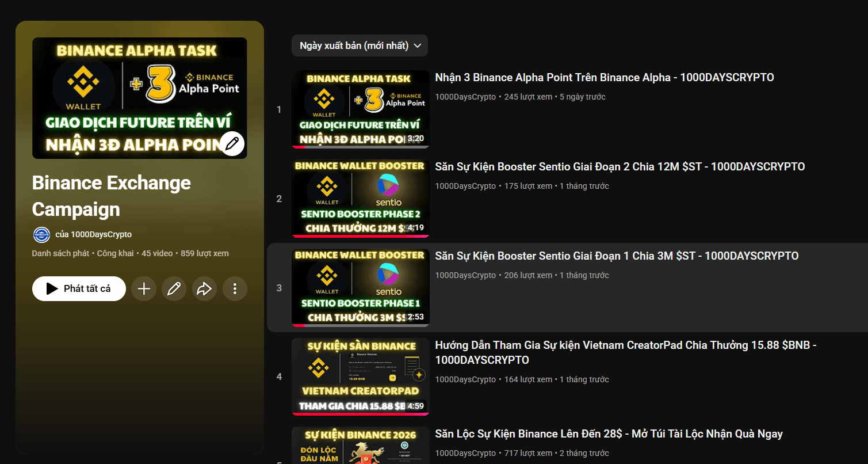The image size is (868, 464).
Task: Open thumbnail of Vietnam CreatorPad video
Action: [x=361, y=376]
